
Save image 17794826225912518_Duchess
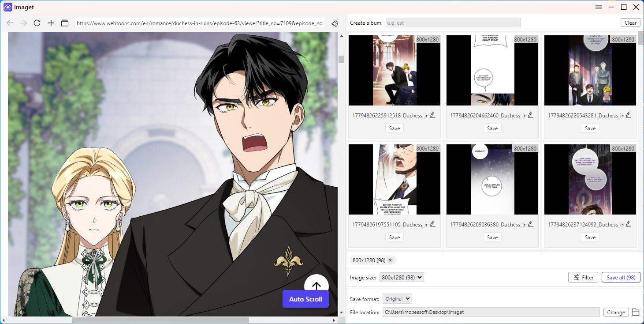pos(395,128)
